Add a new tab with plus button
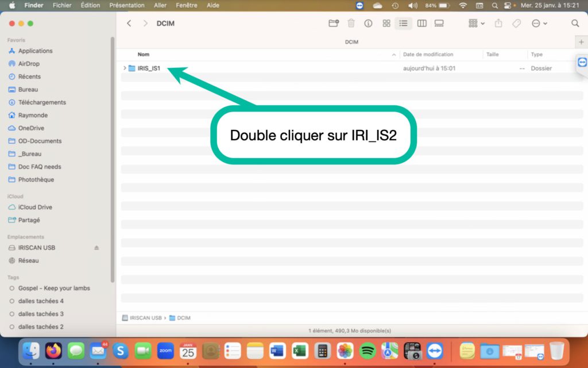 click(x=581, y=43)
